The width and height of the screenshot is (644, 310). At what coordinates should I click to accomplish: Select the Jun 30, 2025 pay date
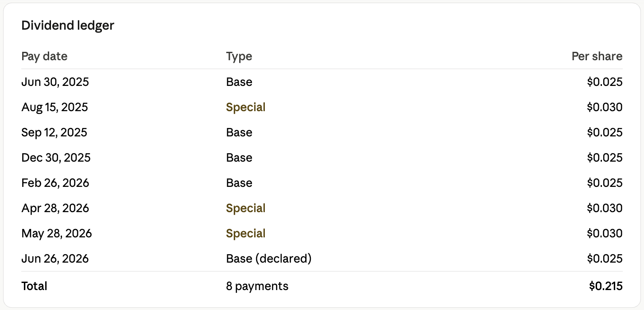pos(55,82)
